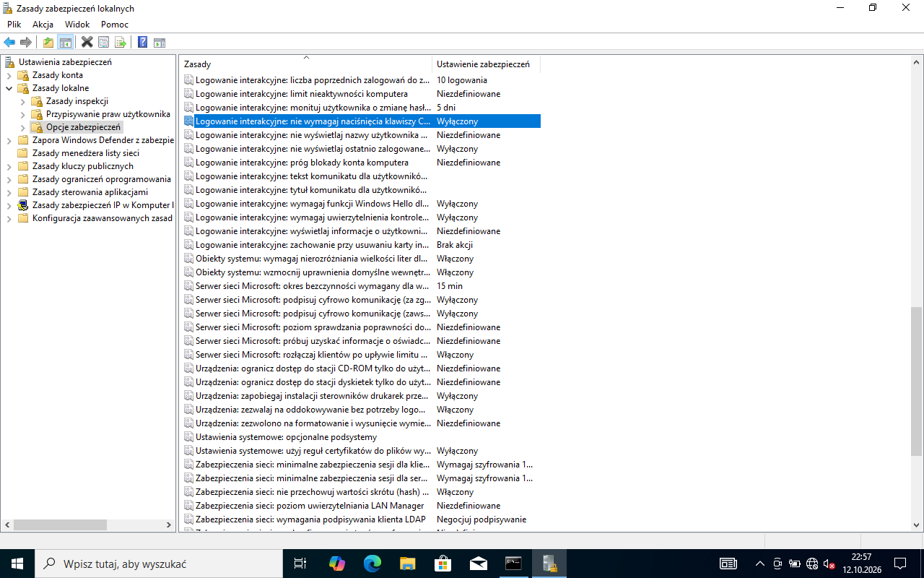Select 'Logowanie interakcyjne: limit nieaktywności komputera'
The height and width of the screenshot is (578, 924).
point(301,94)
